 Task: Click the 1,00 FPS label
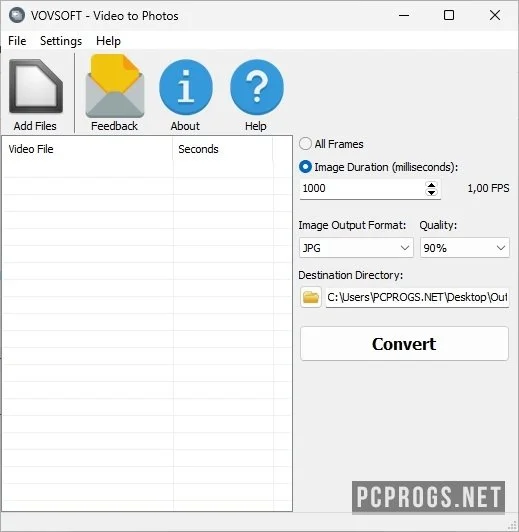click(488, 188)
